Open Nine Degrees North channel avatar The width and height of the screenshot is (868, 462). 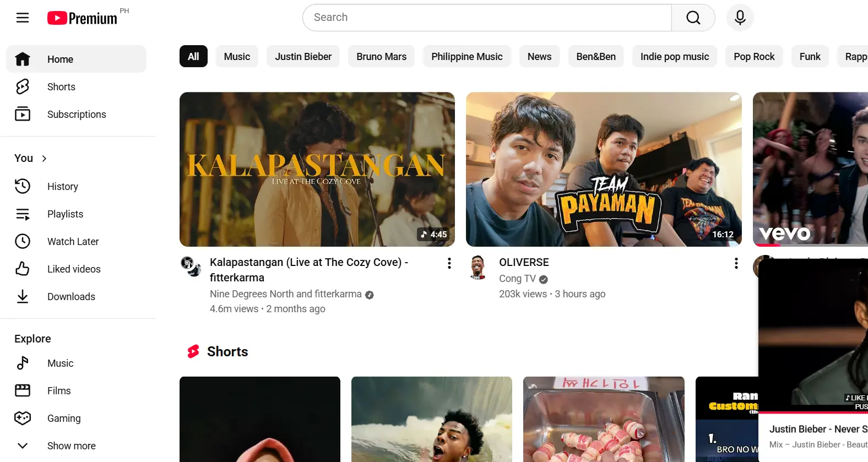(x=191, y=267)
